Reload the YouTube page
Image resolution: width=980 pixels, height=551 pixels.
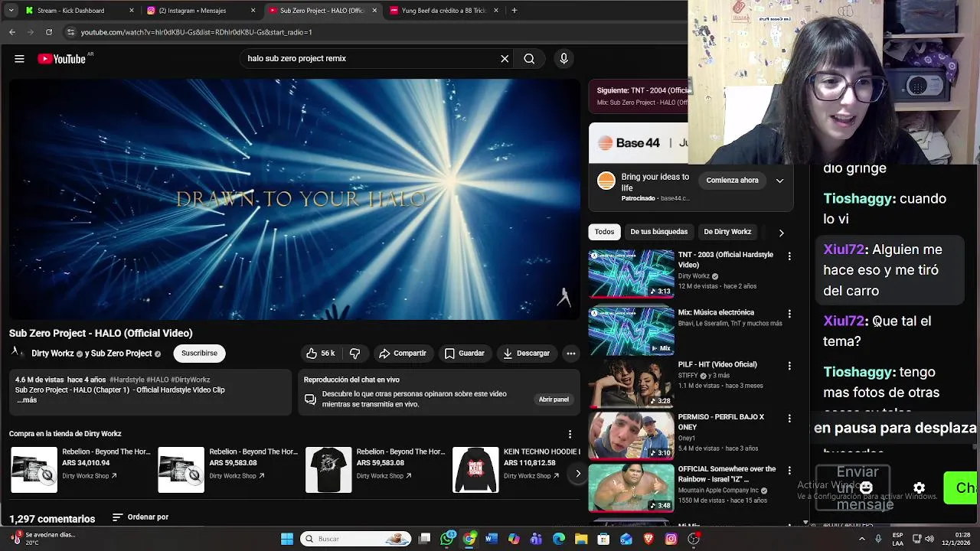[49, 32]
